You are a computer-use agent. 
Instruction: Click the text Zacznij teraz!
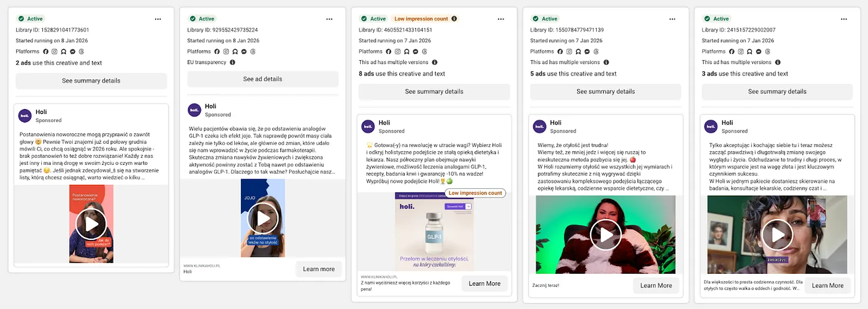coord(545,286)
